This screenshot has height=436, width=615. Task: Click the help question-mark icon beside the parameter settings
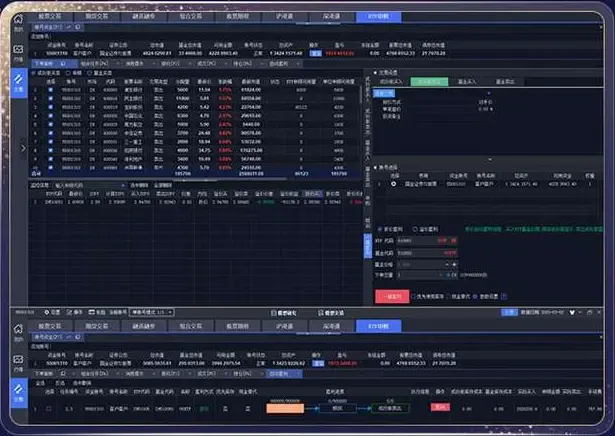(504, 296)
